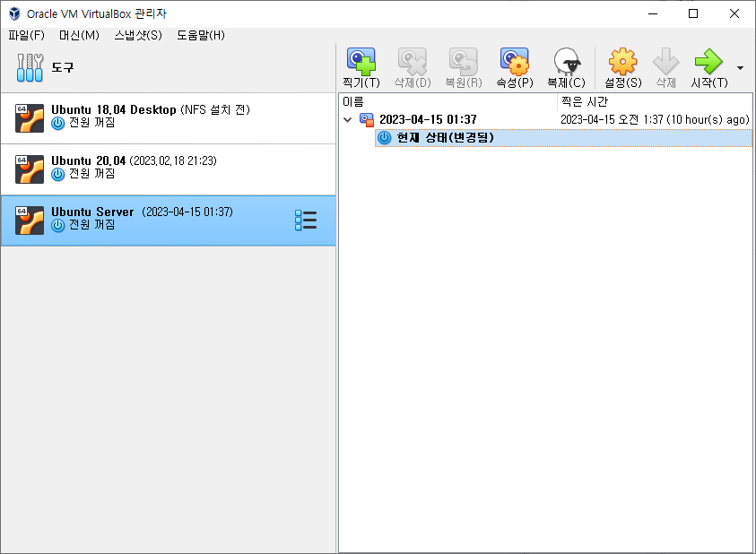This screenshot has width=756, height=554.
Task: Open the Ubuntu Server machine menu list icon
Action: coord(306,221)
